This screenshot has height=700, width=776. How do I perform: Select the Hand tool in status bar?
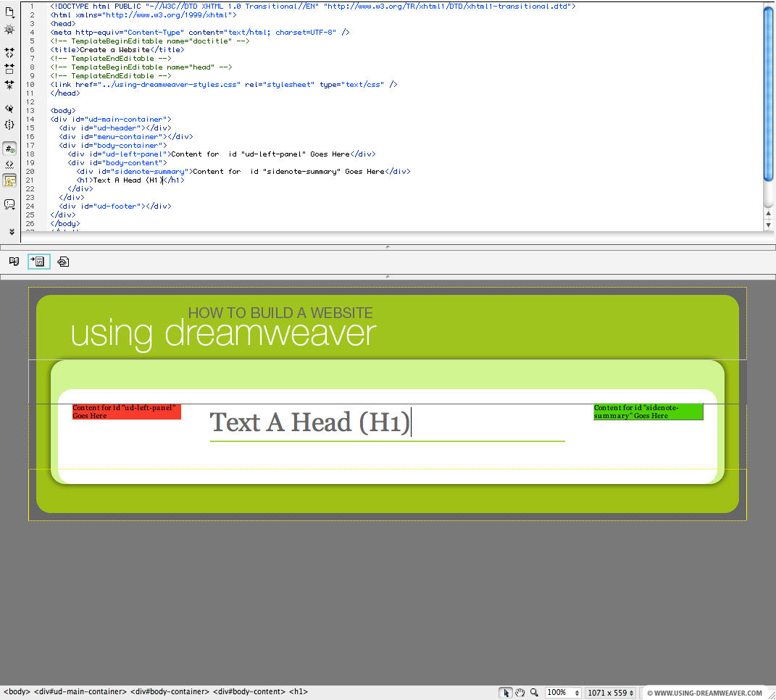pyautogui.click(x=520, y=693)
